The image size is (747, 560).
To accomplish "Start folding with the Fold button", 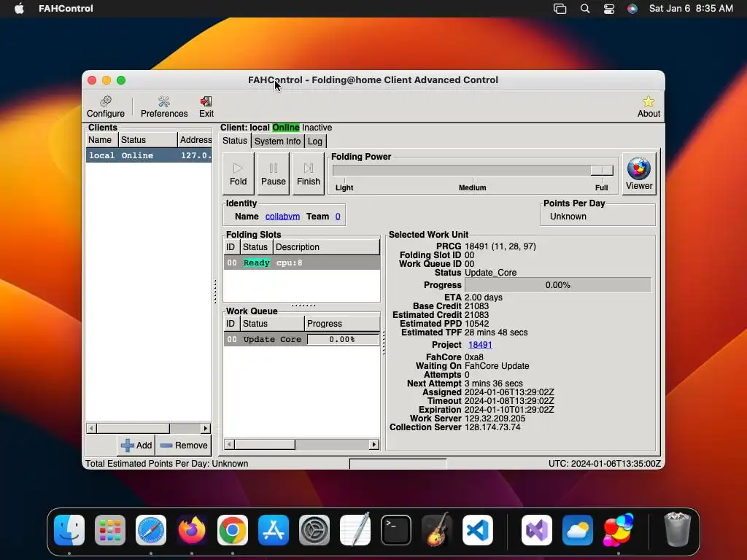I will [x=239, y=174].
